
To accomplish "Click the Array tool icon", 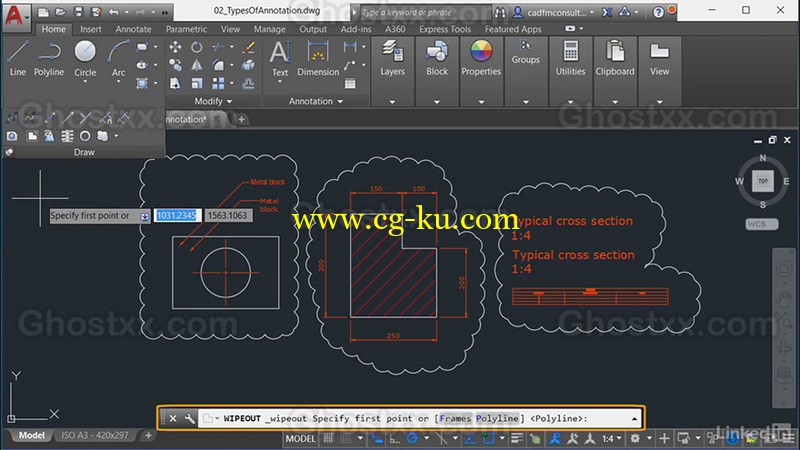I will coord(218,83).
